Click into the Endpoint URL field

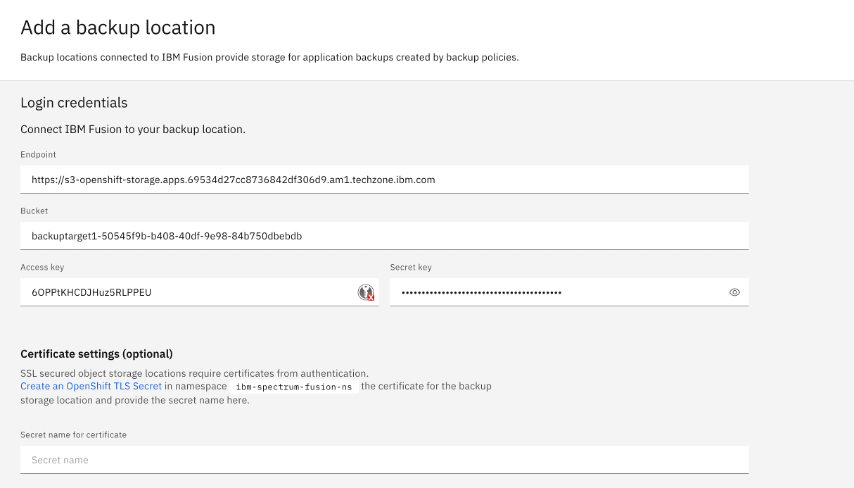click(384, 180)
